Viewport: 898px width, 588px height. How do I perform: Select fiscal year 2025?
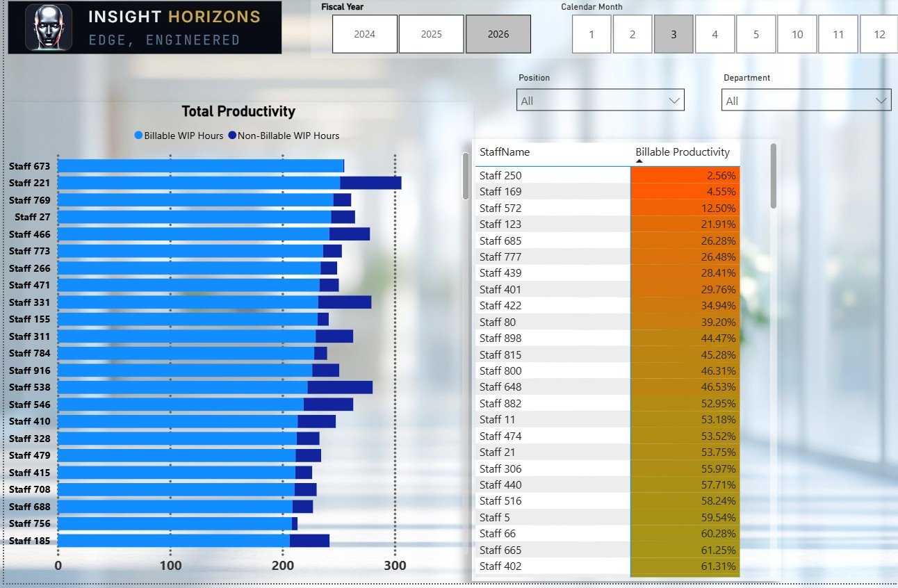pyautogui.click(x=432, y=34)
